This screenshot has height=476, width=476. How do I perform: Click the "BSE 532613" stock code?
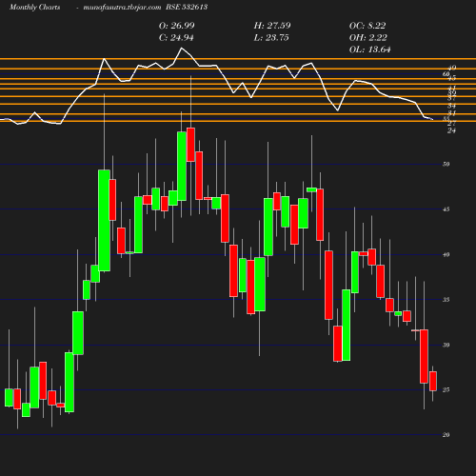[187, 7]
